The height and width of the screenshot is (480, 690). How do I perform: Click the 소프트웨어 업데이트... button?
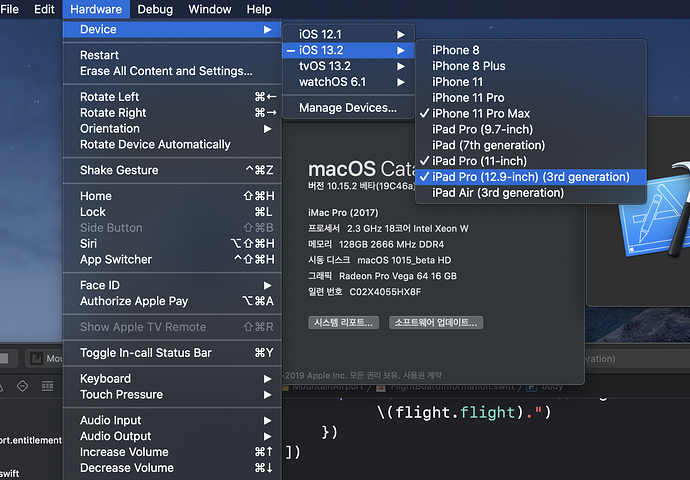438,322
